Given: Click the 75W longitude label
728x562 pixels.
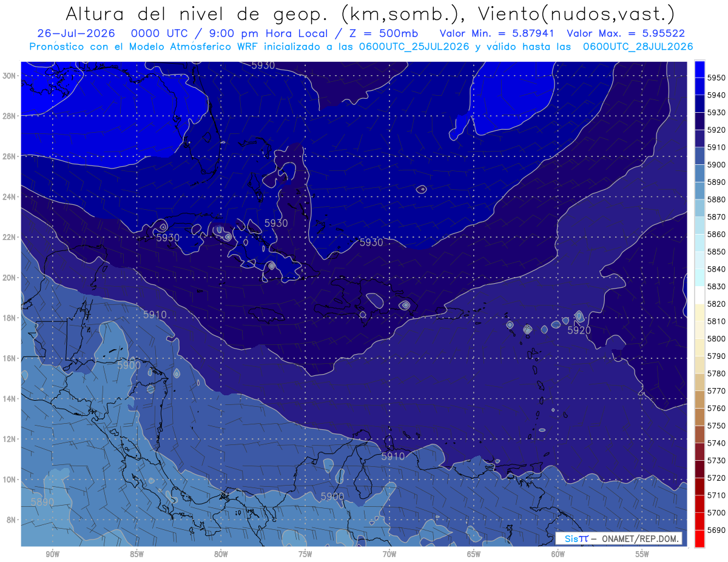Looking at the screenshot, I should click(305, 554).
